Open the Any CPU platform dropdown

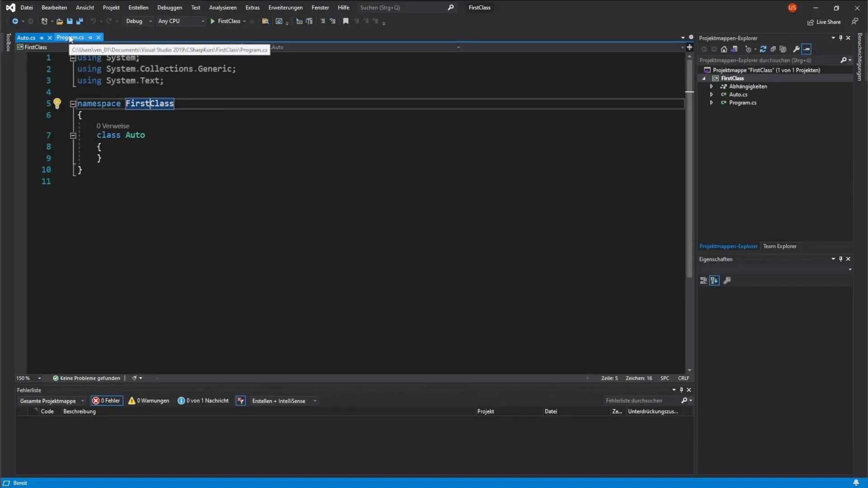click(181, 21)
